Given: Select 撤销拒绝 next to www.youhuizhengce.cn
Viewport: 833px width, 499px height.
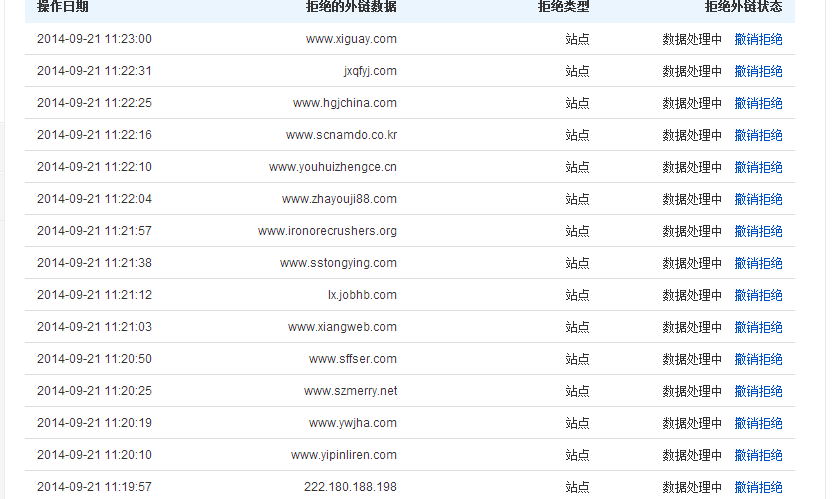Looking at the screenshot, I should point(758,167).
